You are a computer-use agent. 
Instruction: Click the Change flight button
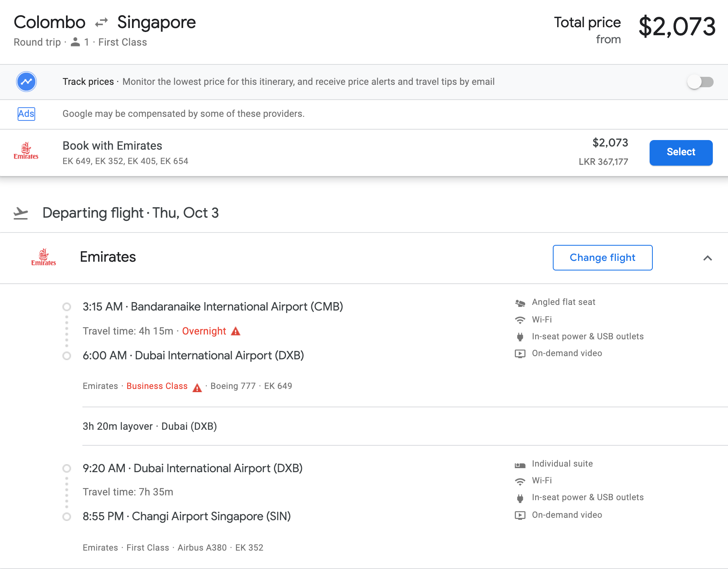602,258
